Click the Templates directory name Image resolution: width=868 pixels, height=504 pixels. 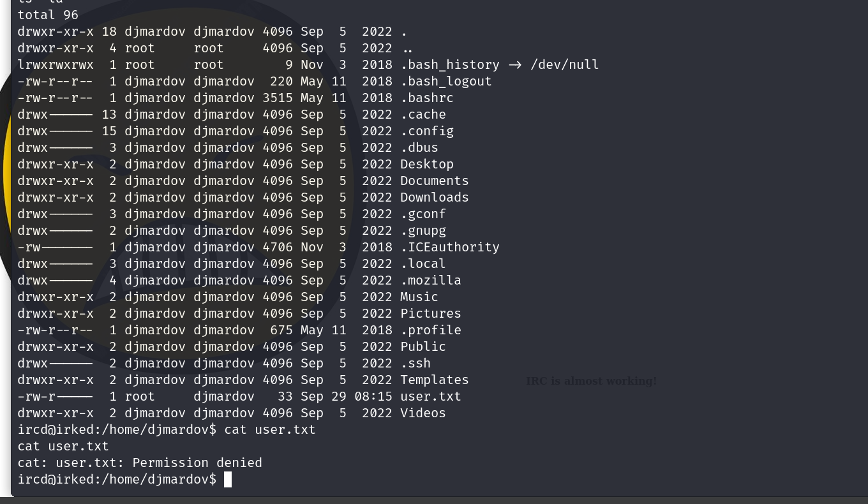pos(434,380)
